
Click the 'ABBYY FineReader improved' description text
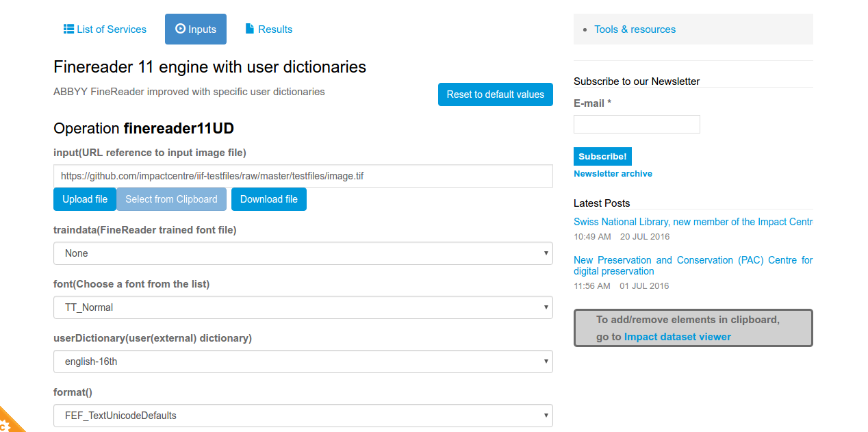pyautogui.click(x=189, y=92)
